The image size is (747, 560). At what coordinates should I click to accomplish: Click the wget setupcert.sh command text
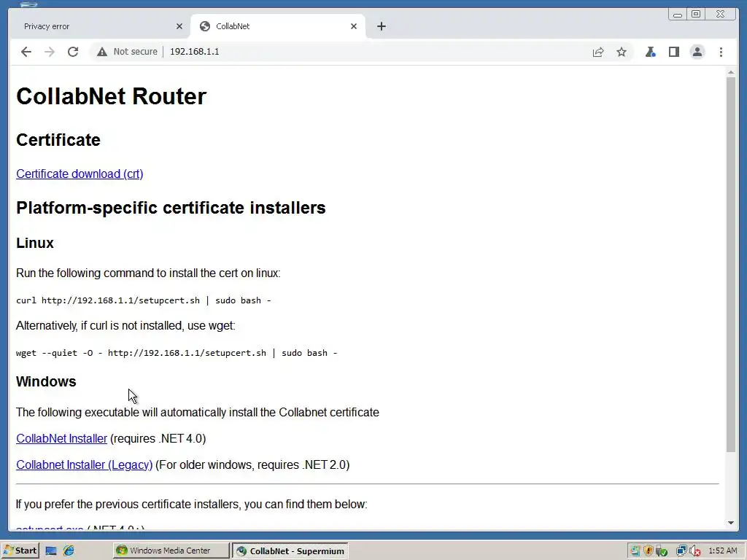(x=177, y=353)
